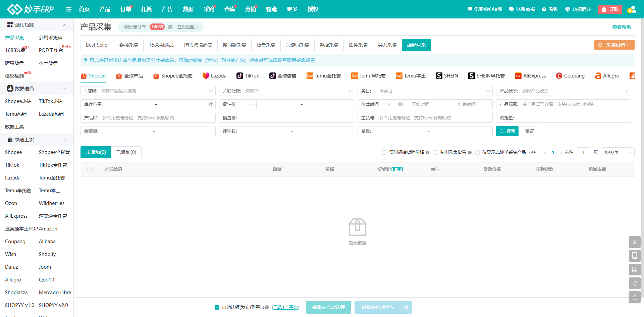Toggle 仅显示非妙手采集产品 checkbox
The width and height of the screenshot is (644, 317).
(478, 152)
